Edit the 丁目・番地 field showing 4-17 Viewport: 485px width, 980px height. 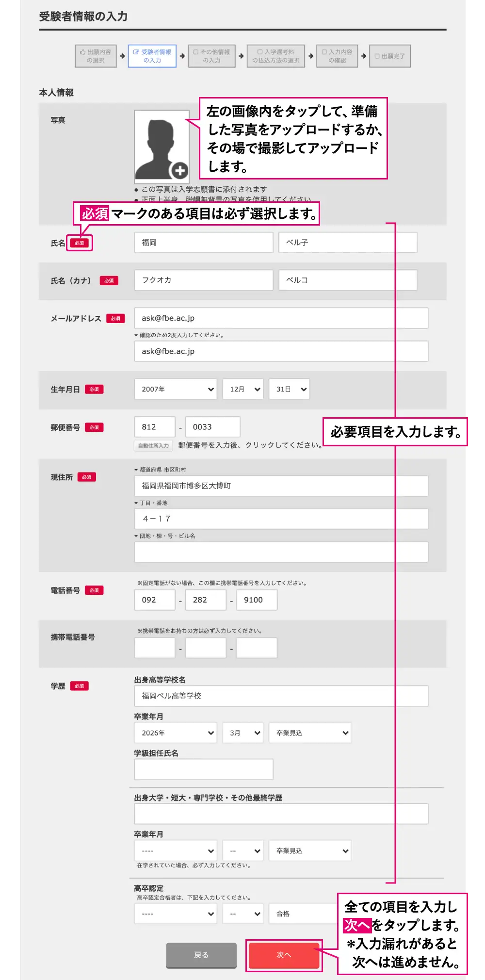pyautogui.click(x=281, y=519)
